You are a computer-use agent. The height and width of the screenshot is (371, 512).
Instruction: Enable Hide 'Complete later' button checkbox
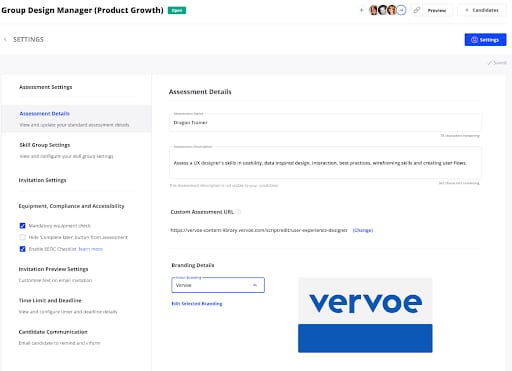[x=22, y=237]
